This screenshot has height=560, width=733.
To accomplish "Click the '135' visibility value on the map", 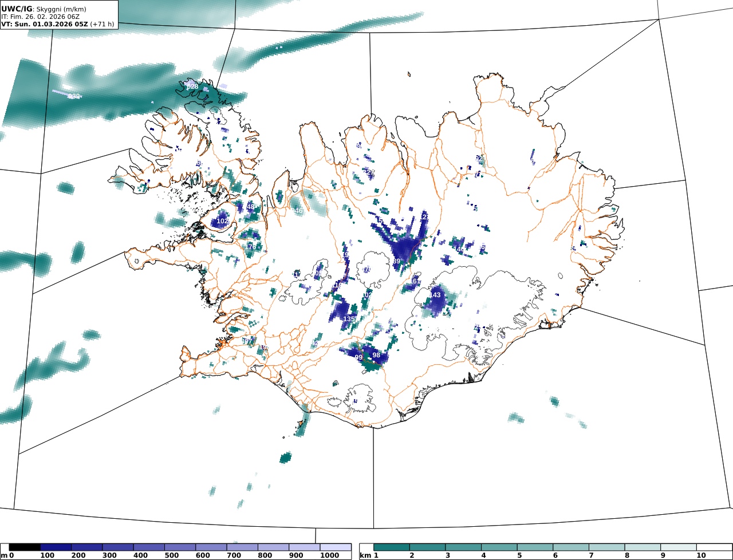I will pos(349,319).
